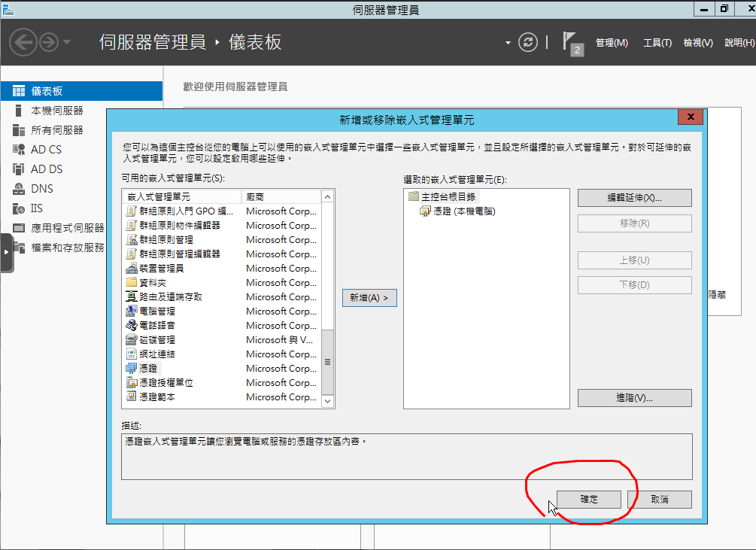Select the 憑證 row in available list
The width and height of the screenshot is (756, 550).
click(222, 368)
